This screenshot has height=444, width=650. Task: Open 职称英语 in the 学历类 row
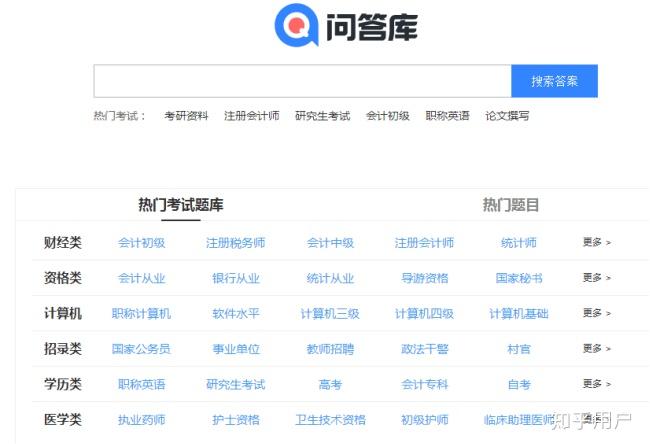coord(141,384)
